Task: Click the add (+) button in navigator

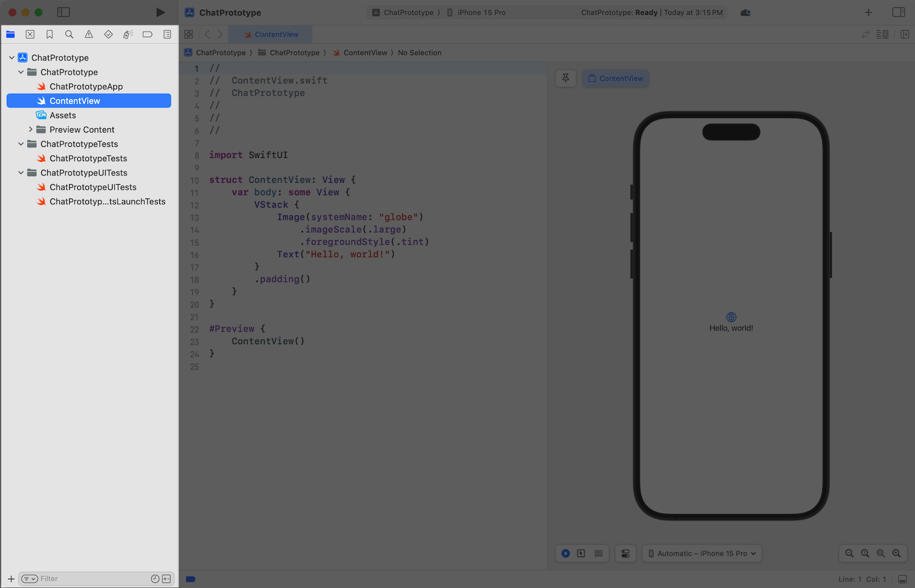Action: (11, 579)
